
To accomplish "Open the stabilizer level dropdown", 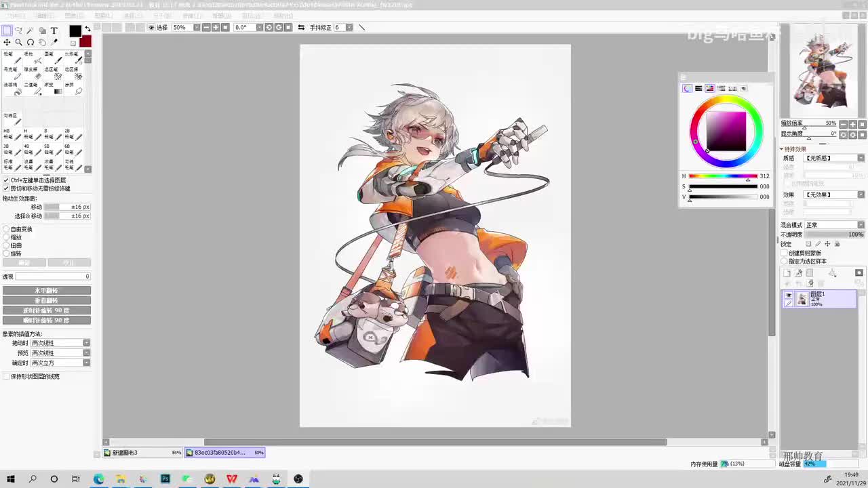I will point(349,28).
